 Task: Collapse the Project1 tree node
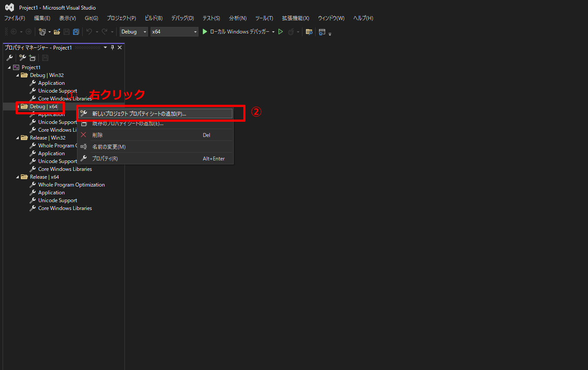[9, 67]
